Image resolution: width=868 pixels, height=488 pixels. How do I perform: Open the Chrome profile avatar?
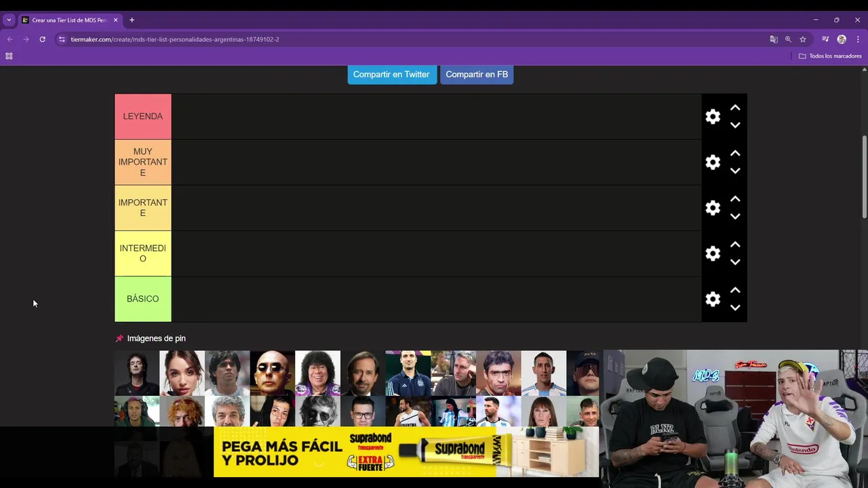(842, 39)
